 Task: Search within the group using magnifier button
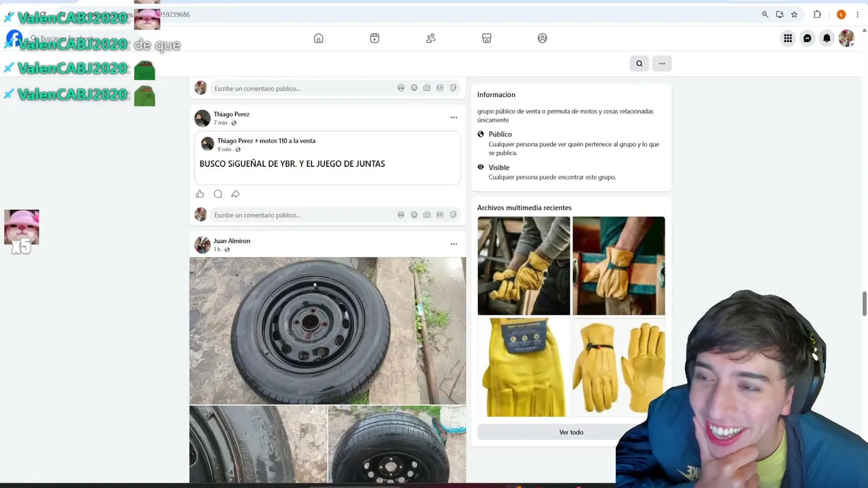(639, 64)
